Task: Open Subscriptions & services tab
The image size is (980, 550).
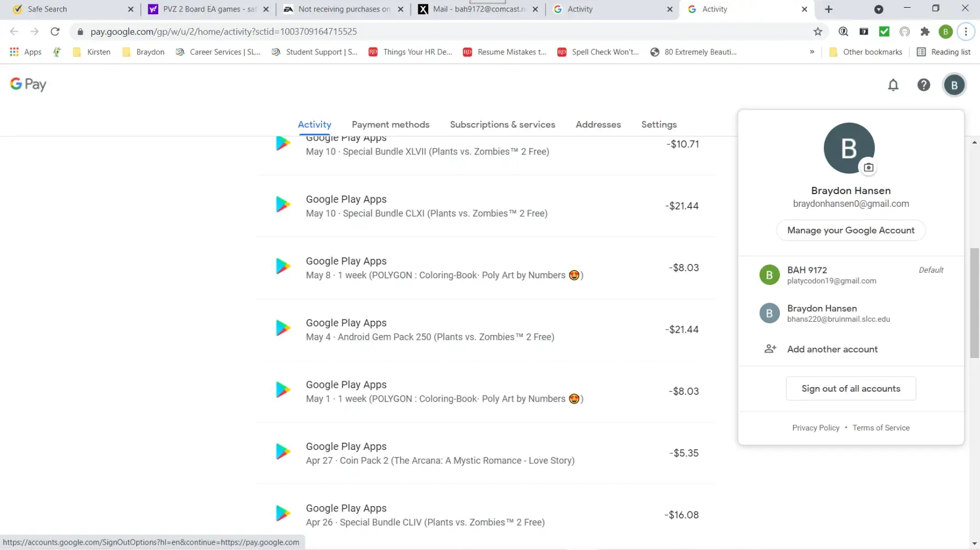Action: click(x=502, y=124)
